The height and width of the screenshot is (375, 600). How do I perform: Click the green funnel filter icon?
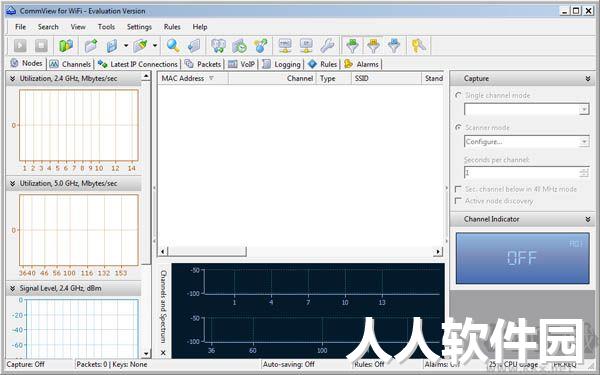point(352,46)
